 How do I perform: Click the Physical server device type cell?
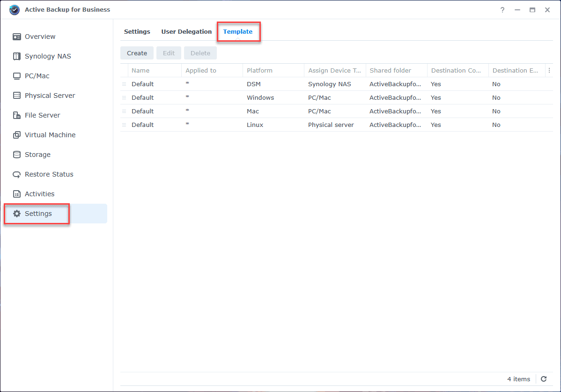pos(331,125)
